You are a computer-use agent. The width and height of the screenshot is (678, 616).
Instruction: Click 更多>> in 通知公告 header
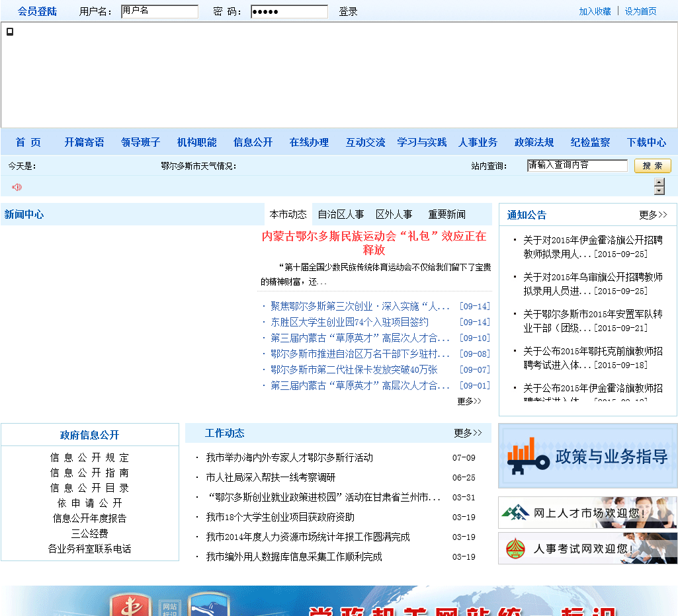(653, 215)
